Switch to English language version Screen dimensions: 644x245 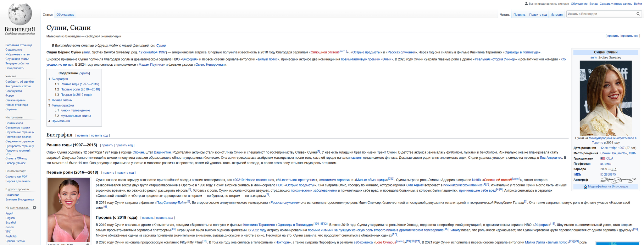[x=10, y=218]
